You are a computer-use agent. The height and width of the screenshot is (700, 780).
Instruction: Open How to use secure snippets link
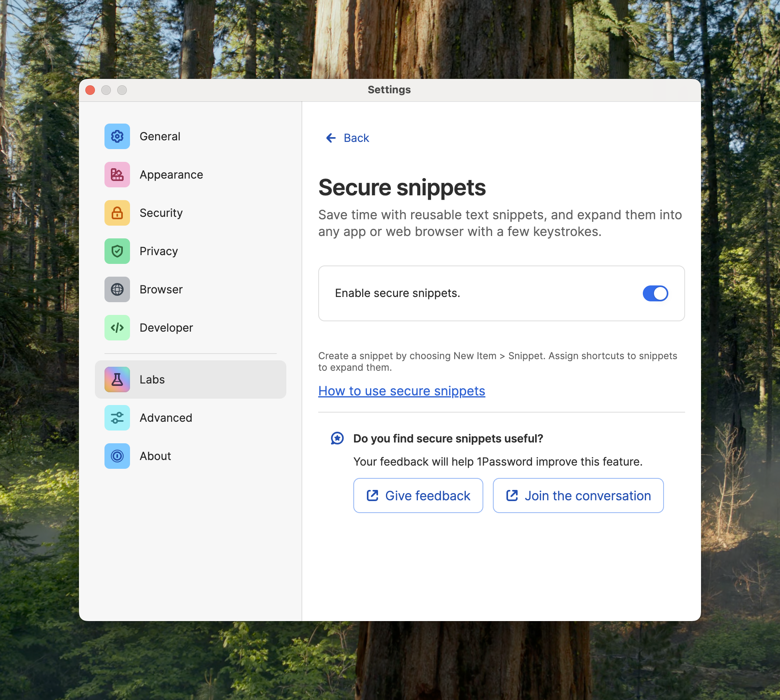pyautogui.click(x=402, y=391)
